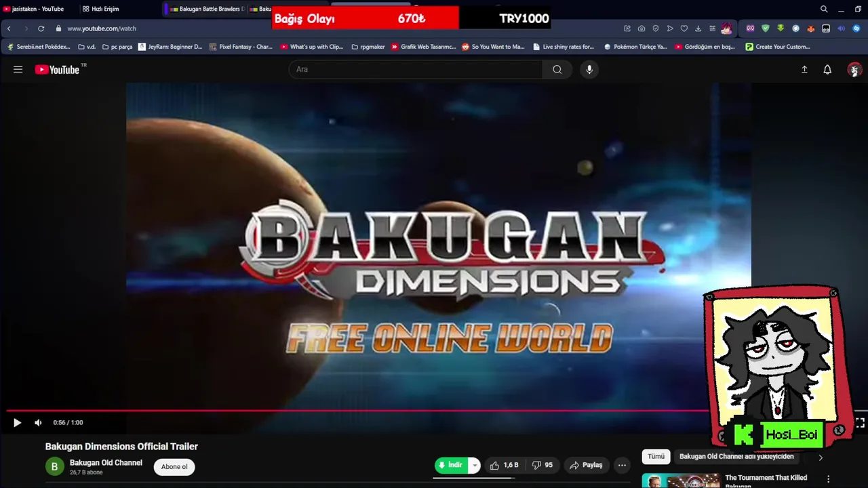Open the So You Want to Ma... bookmark
The image size is (868, 488).
[493, 47]
